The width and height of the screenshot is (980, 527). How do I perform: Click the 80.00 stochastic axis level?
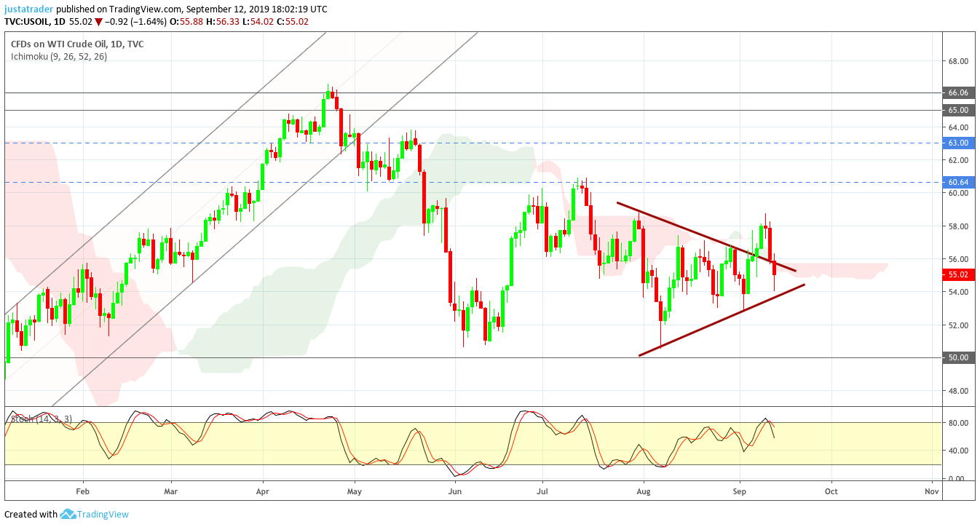tap(958, 423)
